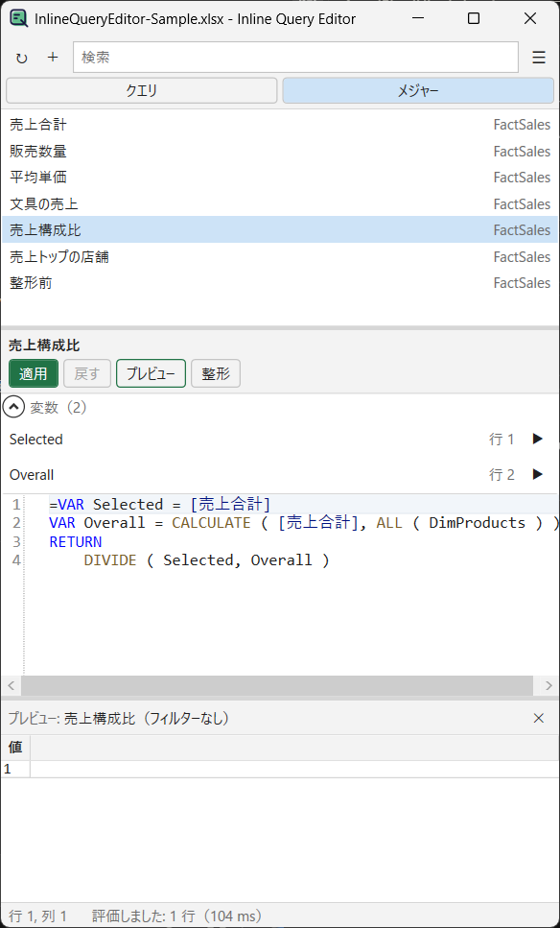Switch to the メジャー tab
Viewport: 560px width, 928px height.
click(x=418, y=90)
